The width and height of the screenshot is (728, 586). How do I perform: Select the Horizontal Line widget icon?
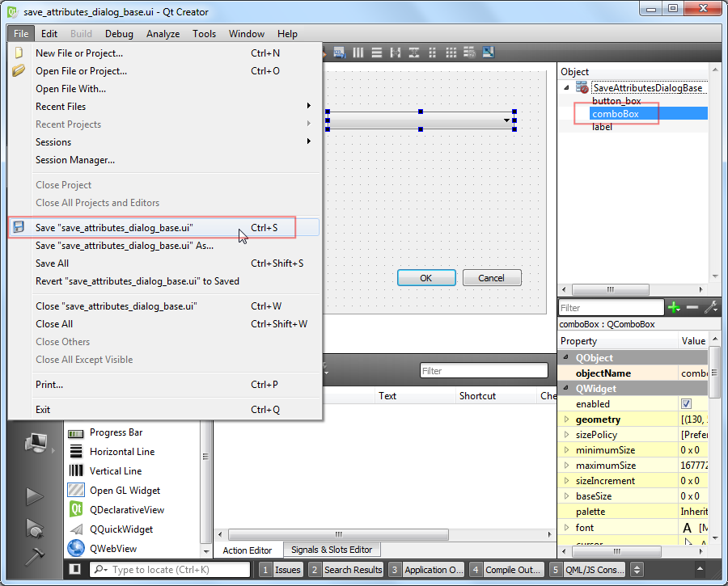(x=76, y=452)
